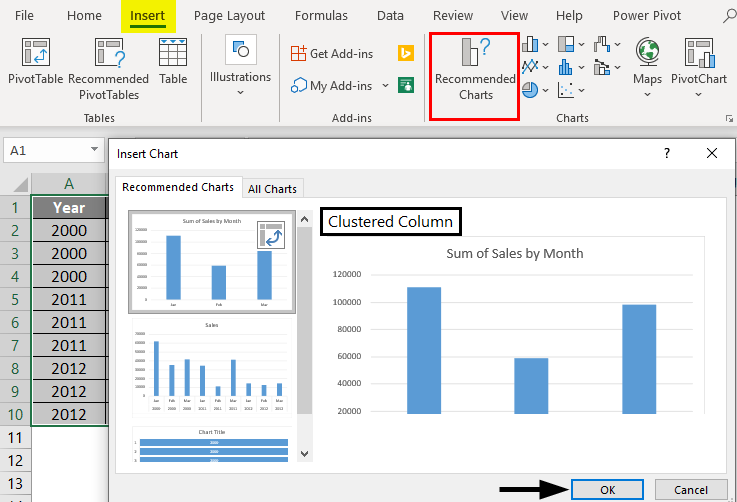737x502 pixels.
Task: Click the Bing Maps add-in icon
Action: coord(406,53)
